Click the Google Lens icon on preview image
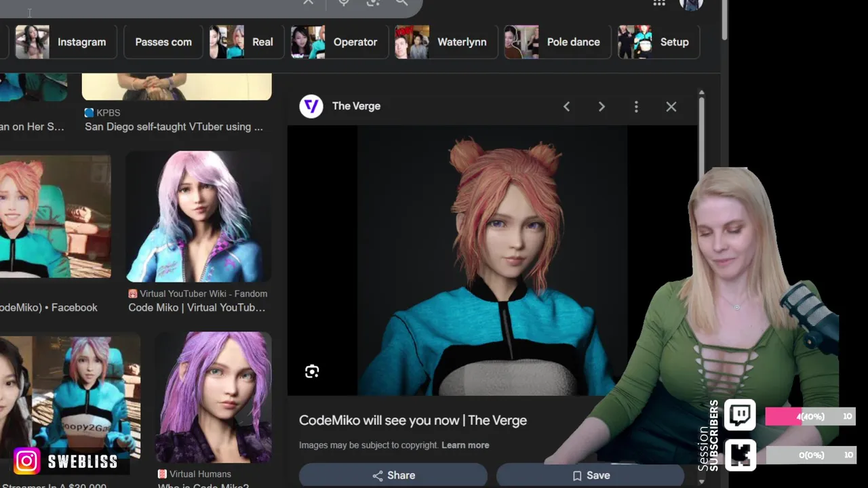Viewport: 868px width, 488px height. (x=312, y=371)
